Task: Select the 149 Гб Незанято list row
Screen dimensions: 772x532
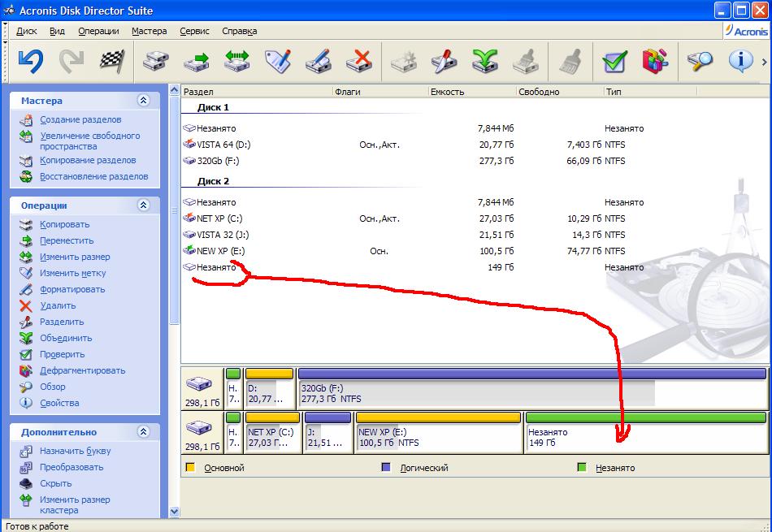Action: (x=414, y=267)
